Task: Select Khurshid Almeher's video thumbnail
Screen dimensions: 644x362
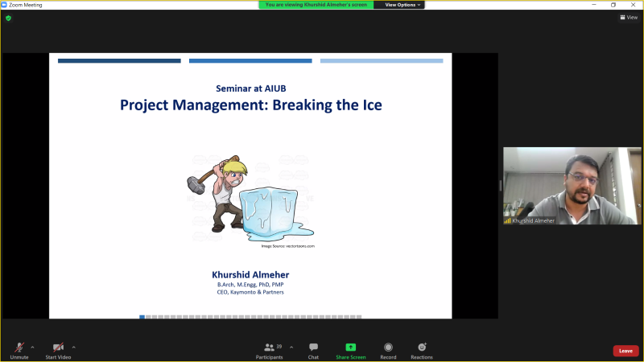Action: point(572,186)
